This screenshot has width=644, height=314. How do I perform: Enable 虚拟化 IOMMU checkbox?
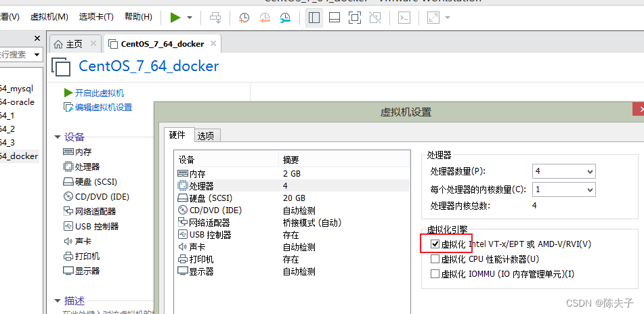coord(435,274)
